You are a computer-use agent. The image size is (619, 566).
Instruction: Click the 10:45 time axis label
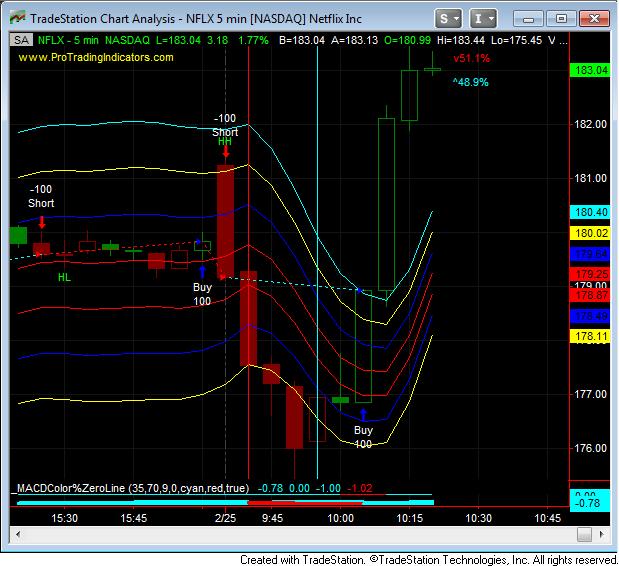[x=547, y=518]
